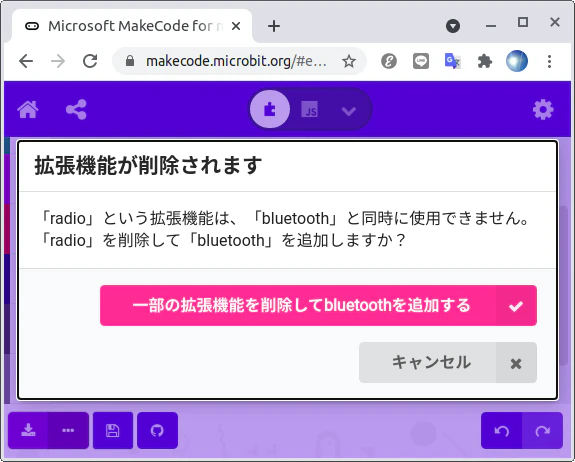This screenshot has width=575, height=462.
Task: Undo the last editor action
Action: [502, 430]
